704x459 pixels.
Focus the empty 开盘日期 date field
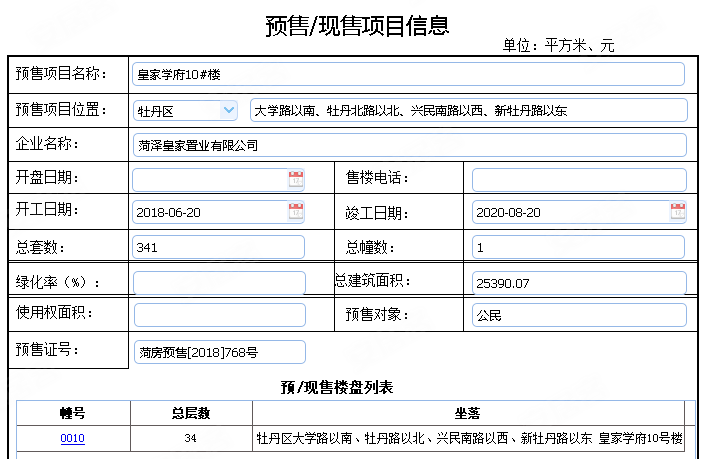210,180
